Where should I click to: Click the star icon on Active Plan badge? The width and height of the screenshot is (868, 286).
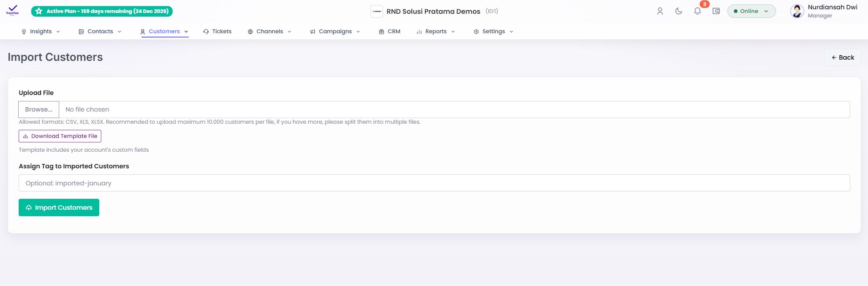click(39, 11)
